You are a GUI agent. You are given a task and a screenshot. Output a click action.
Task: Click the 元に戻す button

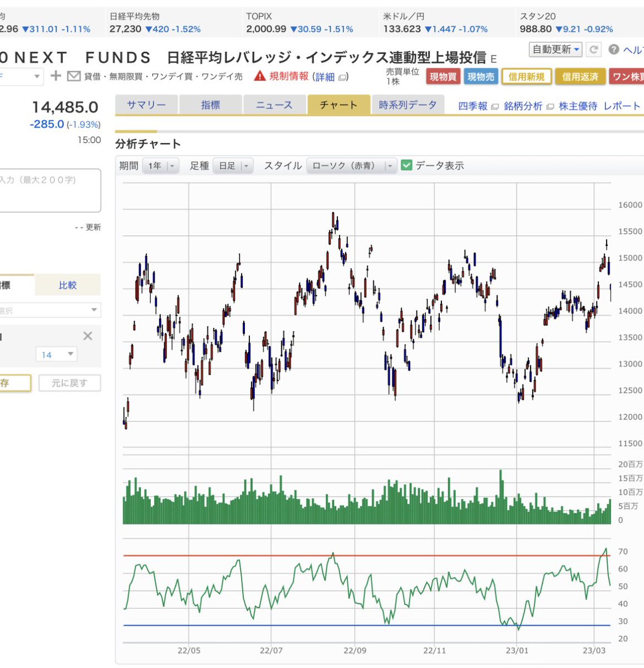coord(70,383)
